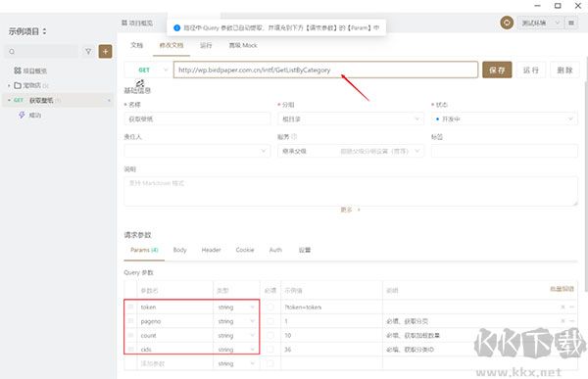Select the Cookie request tab
Viewport: 588px width, 379px height.
[x=245, y=250]
